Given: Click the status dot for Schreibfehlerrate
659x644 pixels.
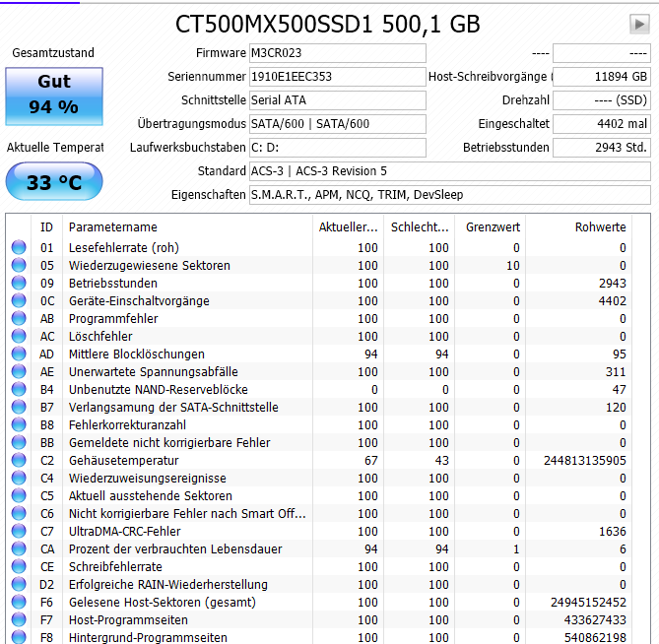Looking at the screenshot, I should click(19, 566).
